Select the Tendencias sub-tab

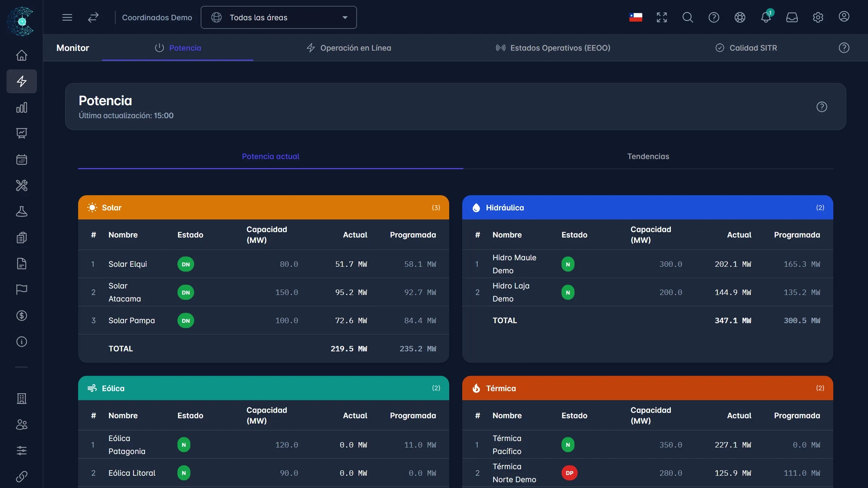point(648,156)
